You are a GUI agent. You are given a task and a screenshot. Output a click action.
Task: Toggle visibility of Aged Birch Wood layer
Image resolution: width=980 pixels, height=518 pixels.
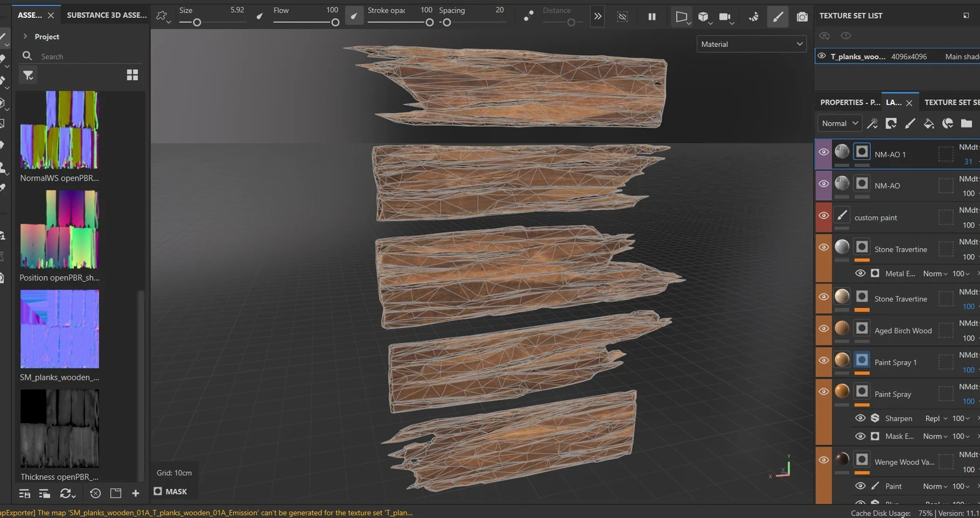point(823,329)
